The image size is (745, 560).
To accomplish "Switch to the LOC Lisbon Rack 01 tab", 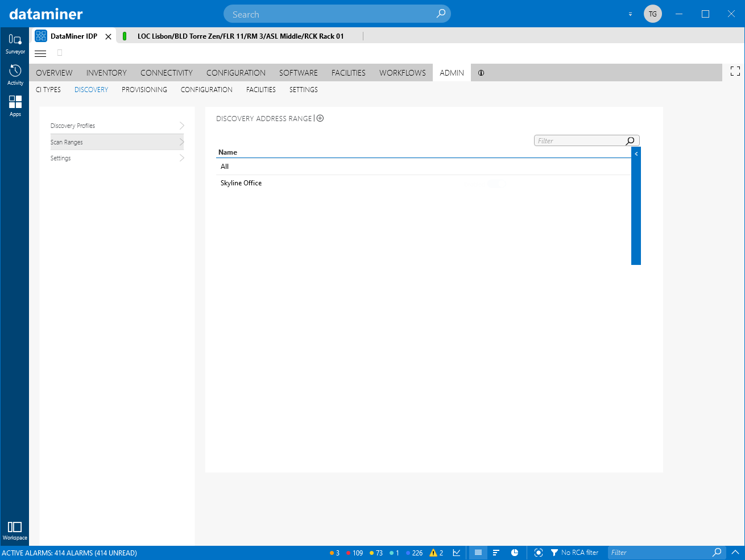I will 241,36.
